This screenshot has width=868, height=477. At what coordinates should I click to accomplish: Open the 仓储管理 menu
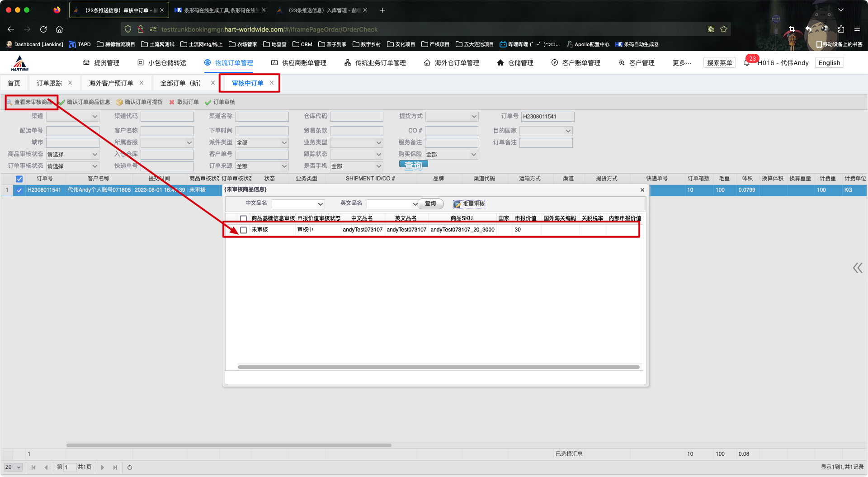point(515,63)
